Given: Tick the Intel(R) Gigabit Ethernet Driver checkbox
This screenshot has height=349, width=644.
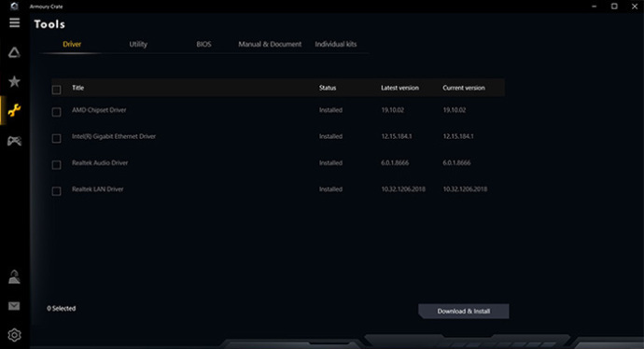Looking at the screenshot, I should coord(56,138).
